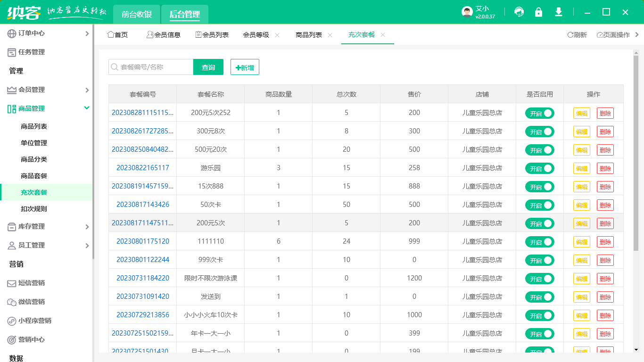Click the 库存管理 sidebar icon
The image size is (644, 362).
(11, 226)
